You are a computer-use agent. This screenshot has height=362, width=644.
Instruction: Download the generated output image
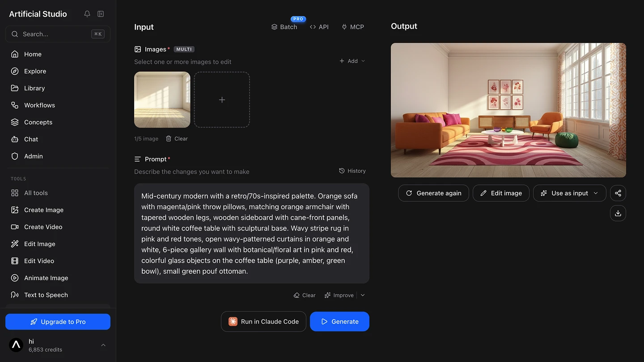pyautogui.click(x=618, y=213)
